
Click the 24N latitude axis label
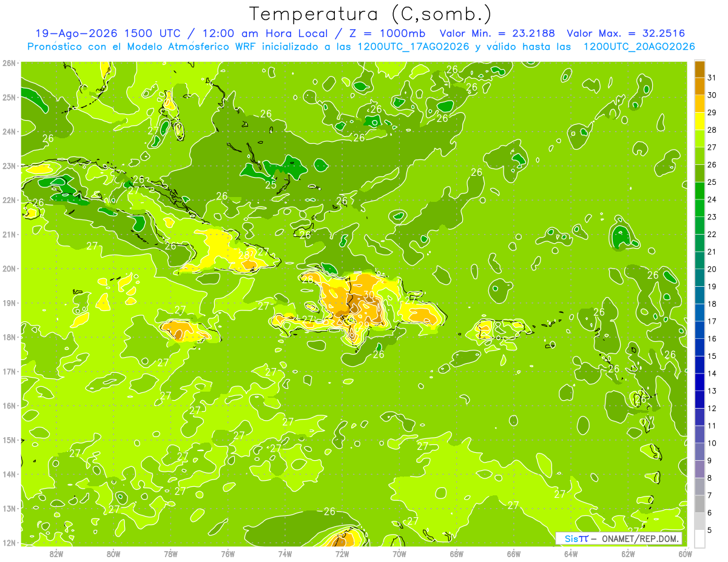tap(9, 131)
